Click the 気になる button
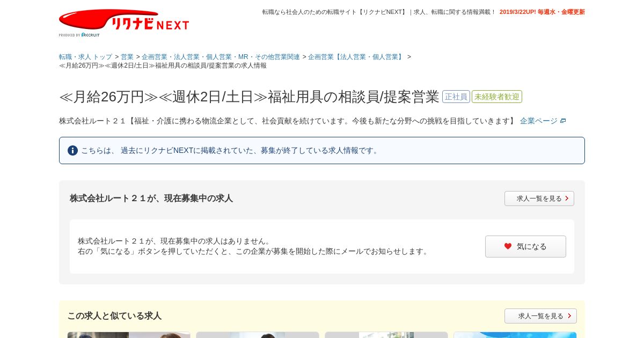Screen dimensions: 644x338 [x=525, y=247]
